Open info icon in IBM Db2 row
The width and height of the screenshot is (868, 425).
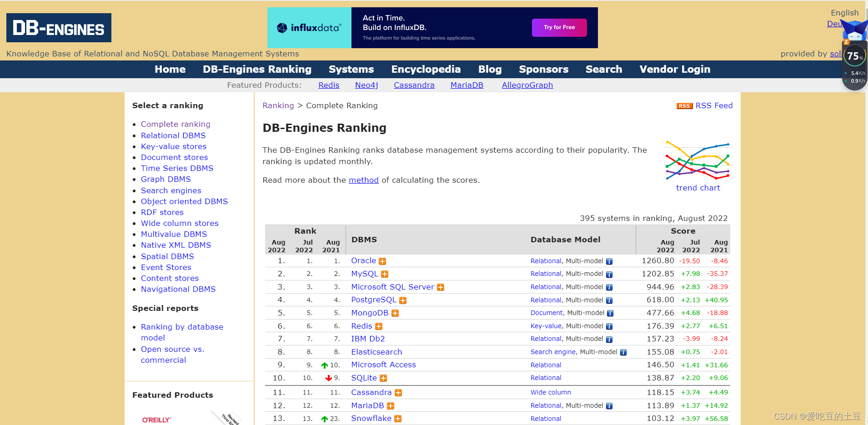pos(609,339)
